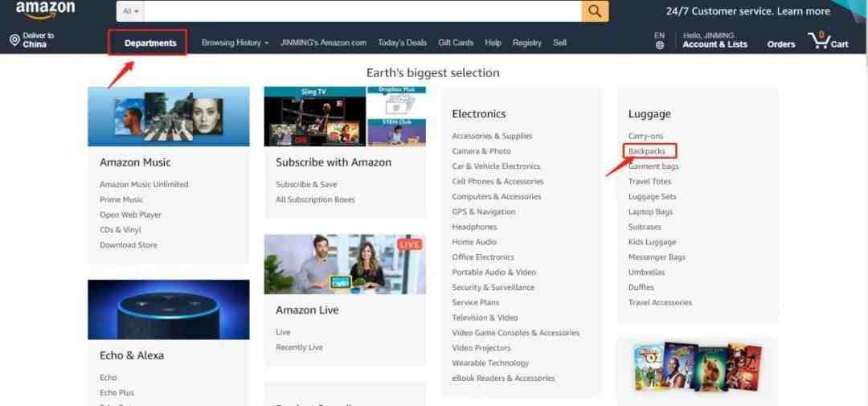This screenshot has width=868, height=406.
Task: Open Car & Vehicle Electronics category
Action: pyautogui.click(x=496, y=166)
